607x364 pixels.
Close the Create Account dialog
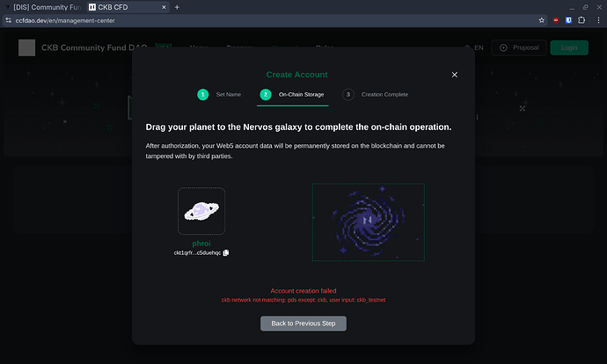tap(454, 75)
